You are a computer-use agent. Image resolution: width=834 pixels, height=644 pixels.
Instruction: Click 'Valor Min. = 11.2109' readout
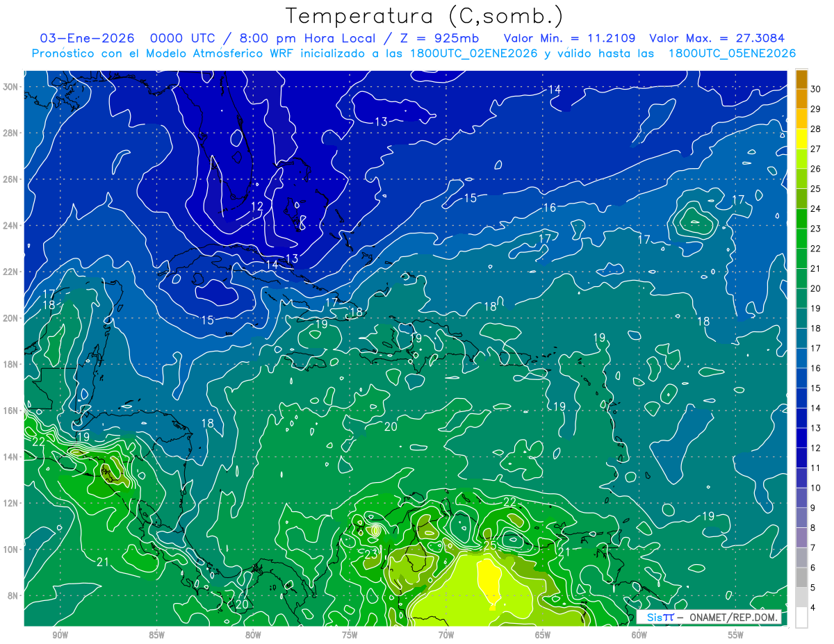[x=569, y=38]
